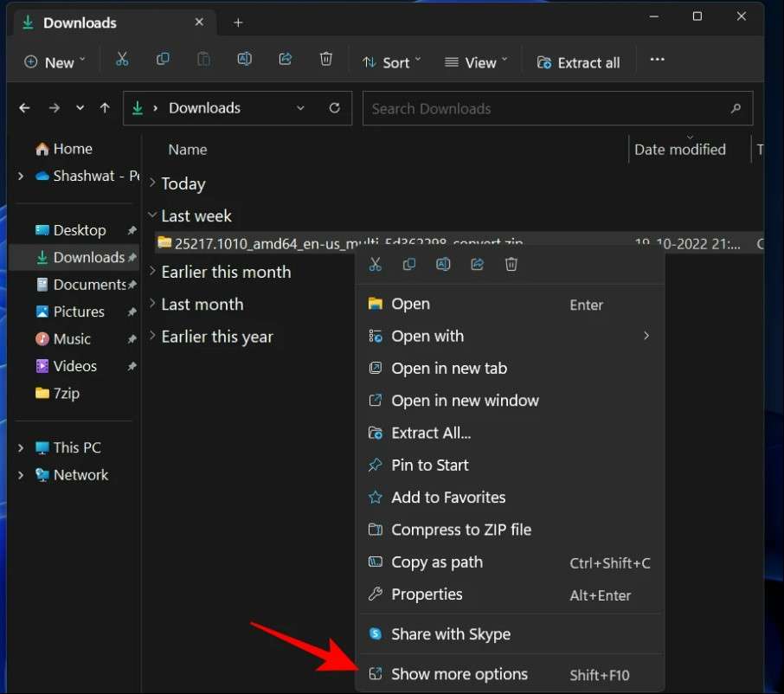Go back with the left arrow
This screenshot has height=694, width=784.
tap(24, 108)
